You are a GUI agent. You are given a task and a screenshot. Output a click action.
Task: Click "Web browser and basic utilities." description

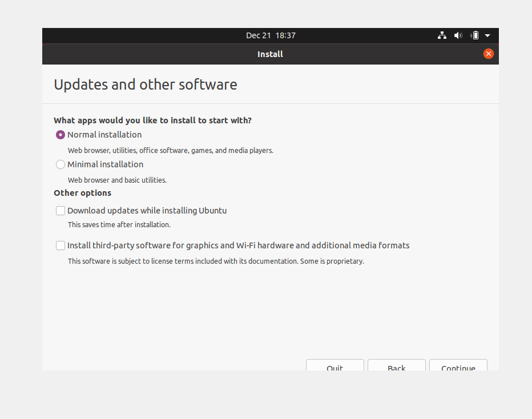coord(117,180)
